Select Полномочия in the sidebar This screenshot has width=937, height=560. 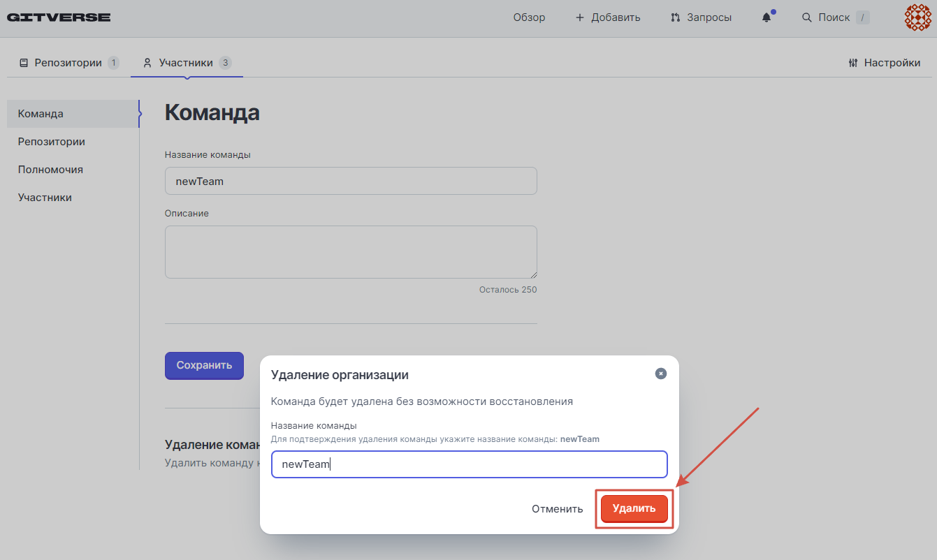point(73,170)
